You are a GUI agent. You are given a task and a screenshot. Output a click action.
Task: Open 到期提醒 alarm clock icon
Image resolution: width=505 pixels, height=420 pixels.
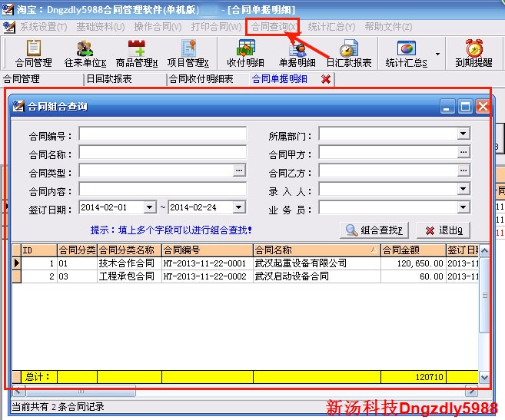473,54
